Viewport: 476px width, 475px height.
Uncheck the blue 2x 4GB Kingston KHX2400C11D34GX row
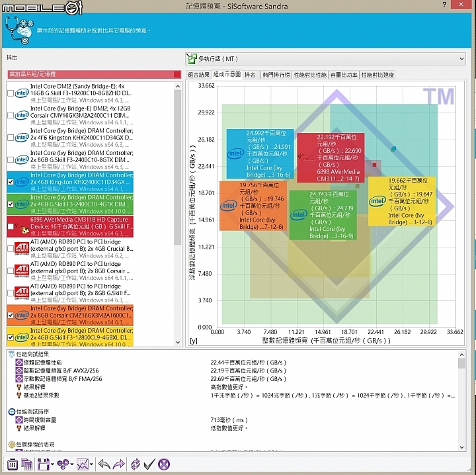pyautogui.click(x=11, y=182)
